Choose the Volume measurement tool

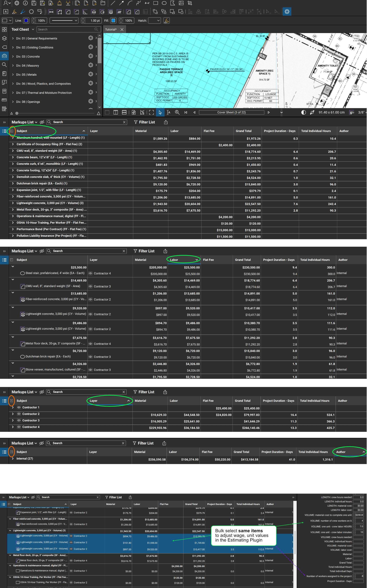click(111, 12)
